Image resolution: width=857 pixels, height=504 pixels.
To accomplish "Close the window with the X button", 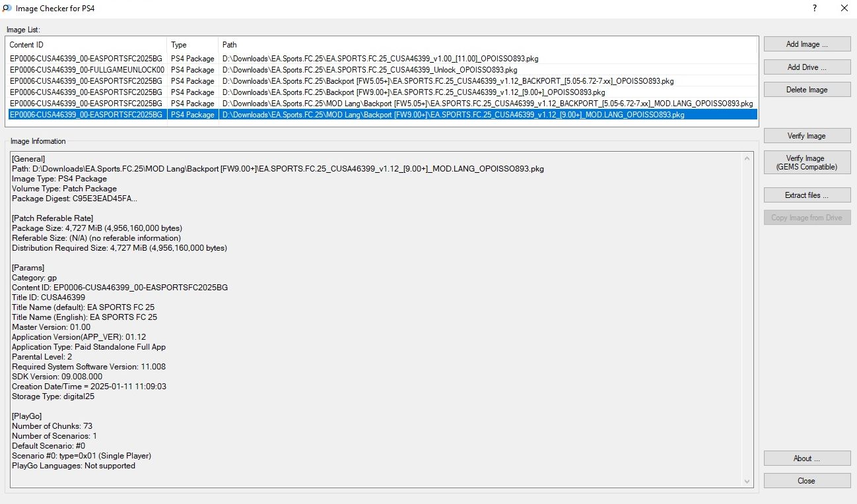I will (844, 9).
